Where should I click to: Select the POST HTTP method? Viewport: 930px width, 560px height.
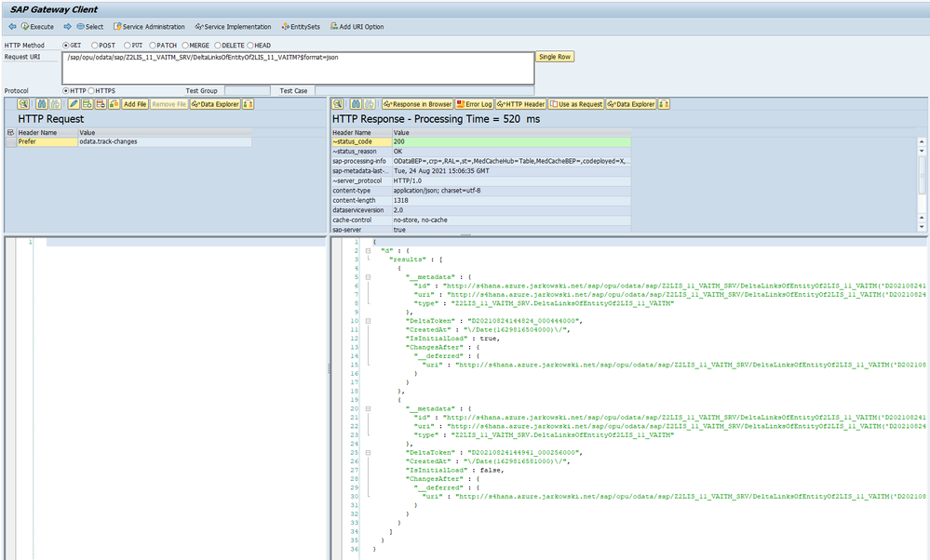(96, 45)
